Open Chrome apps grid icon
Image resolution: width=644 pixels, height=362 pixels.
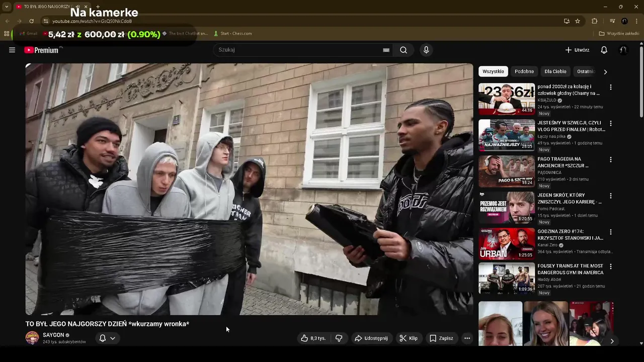click(x=7, y=34)
